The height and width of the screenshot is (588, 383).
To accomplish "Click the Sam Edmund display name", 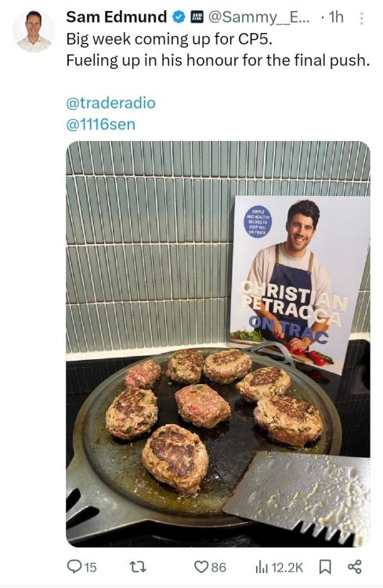I will 116,17.
